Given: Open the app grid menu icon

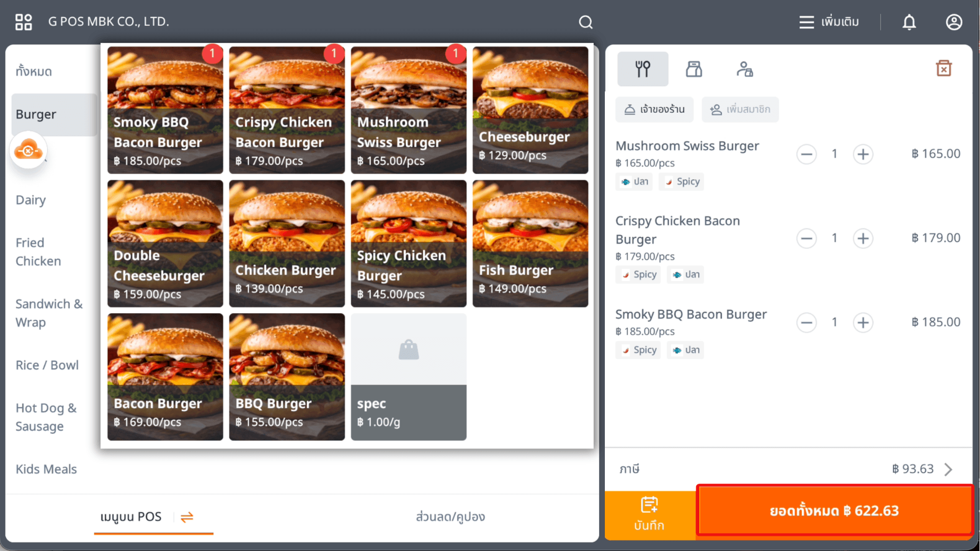Looking at the screenshot, I should pos(23,22).
